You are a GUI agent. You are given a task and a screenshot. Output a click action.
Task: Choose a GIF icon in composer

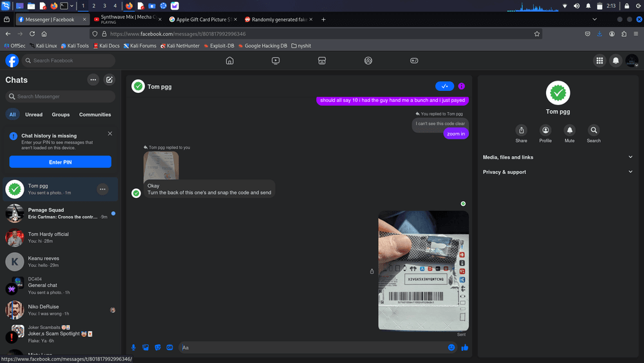[x=169, y=348]
